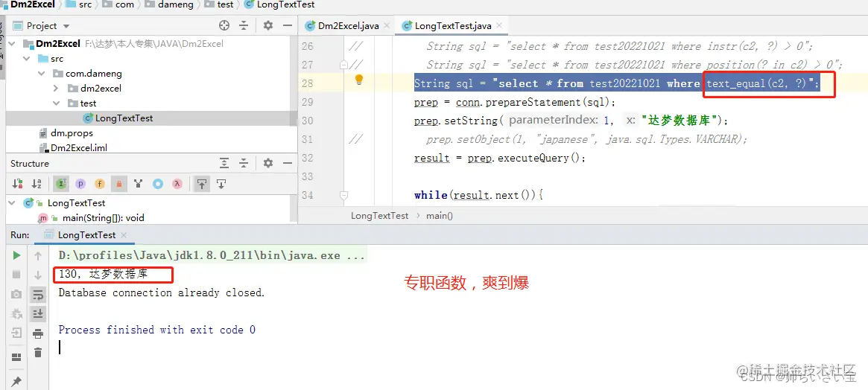The width and height of the screenshot is (868, 390).
Task: Collapse the com.dameng package node
Action: click(42, 74)
